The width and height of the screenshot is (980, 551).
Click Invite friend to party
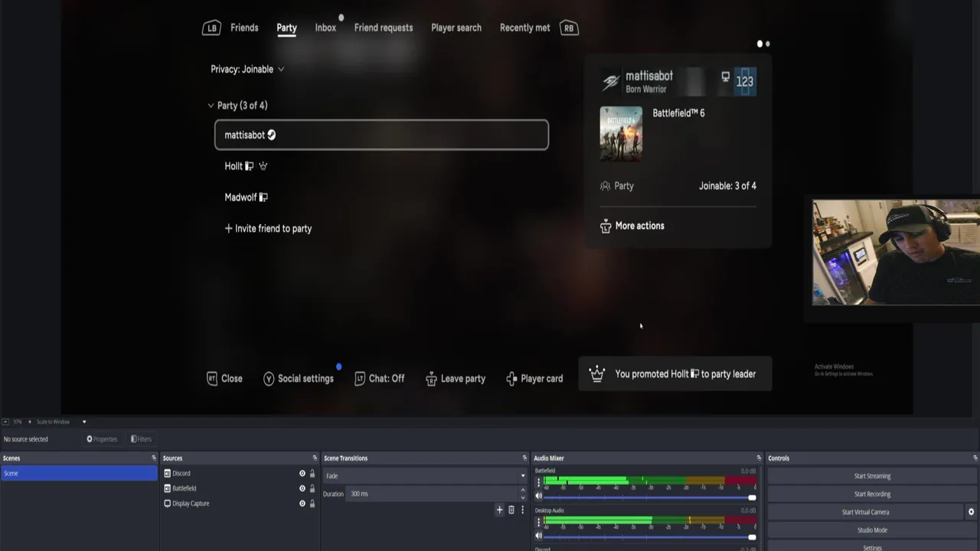click(x=268, y=229)
